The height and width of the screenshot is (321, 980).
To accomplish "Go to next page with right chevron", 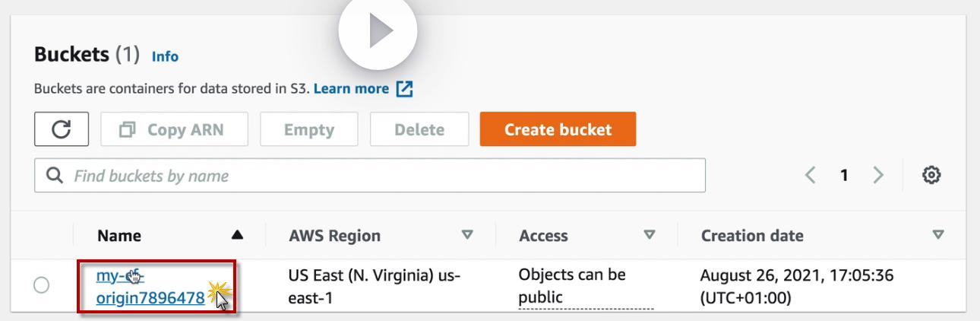I will click(x=878, y=175).
